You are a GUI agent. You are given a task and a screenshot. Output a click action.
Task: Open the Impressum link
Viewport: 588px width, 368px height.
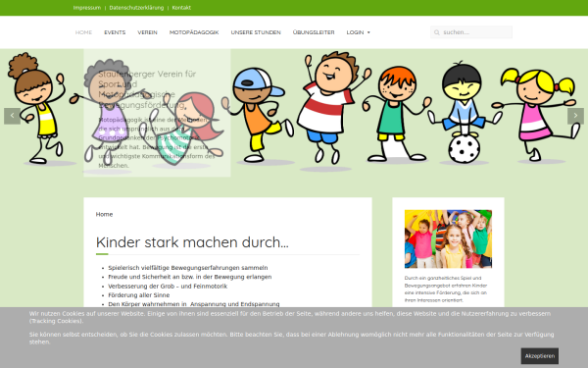(87, 8)
